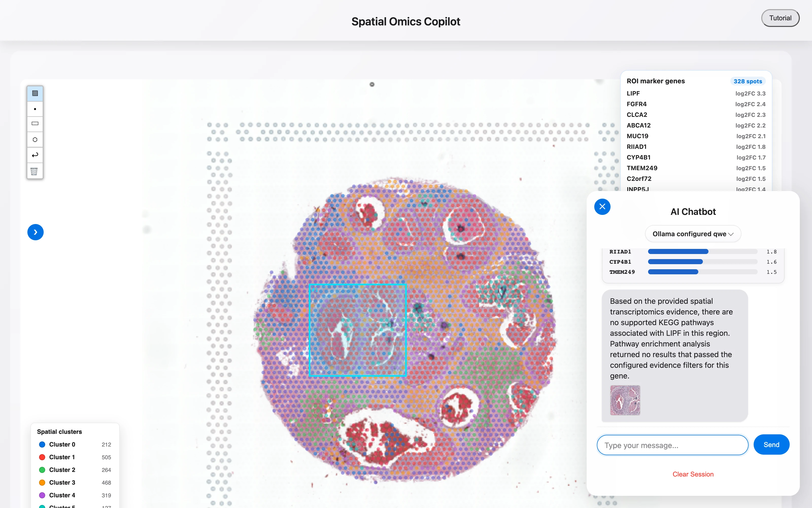The image size is (812, 508).
Task: Click the AI Chatbot heading
Action: point(693,212)
